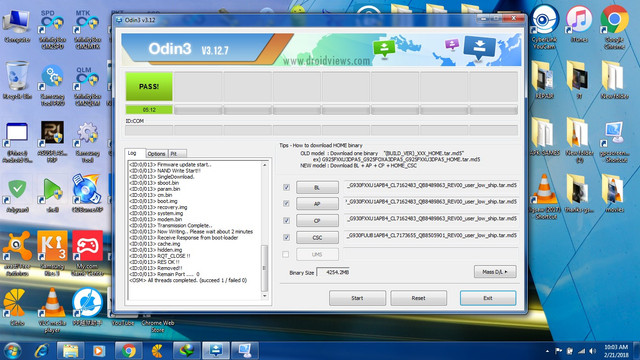Viewport: 640px width, 360px height.
Task: Open the Computer desktop icon
Action: click(17, 26)
